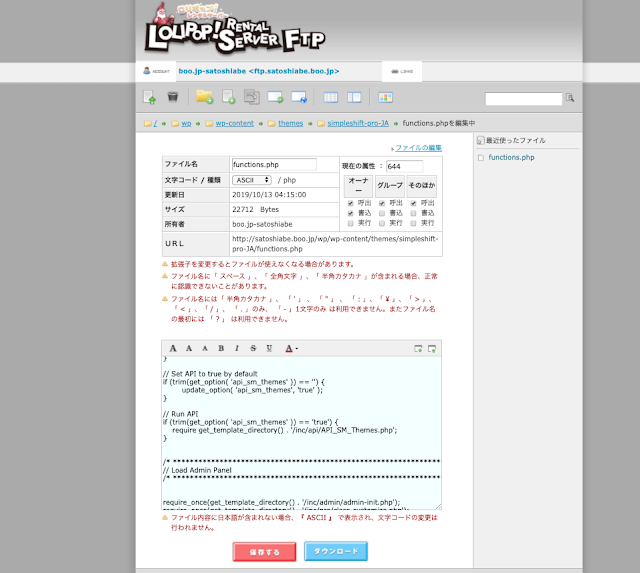Click the bold B formatting icon

221,348
